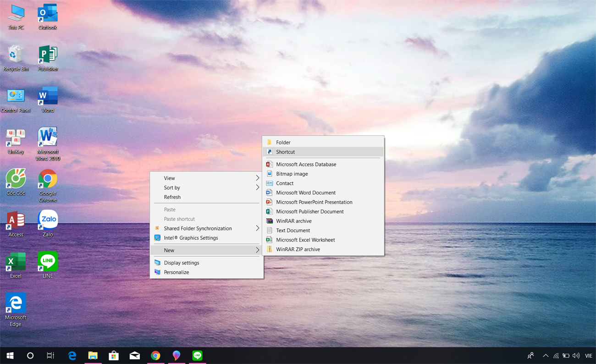Open volume control in tray
Screen dimensions: 596x364
click(x=576, y=355)
